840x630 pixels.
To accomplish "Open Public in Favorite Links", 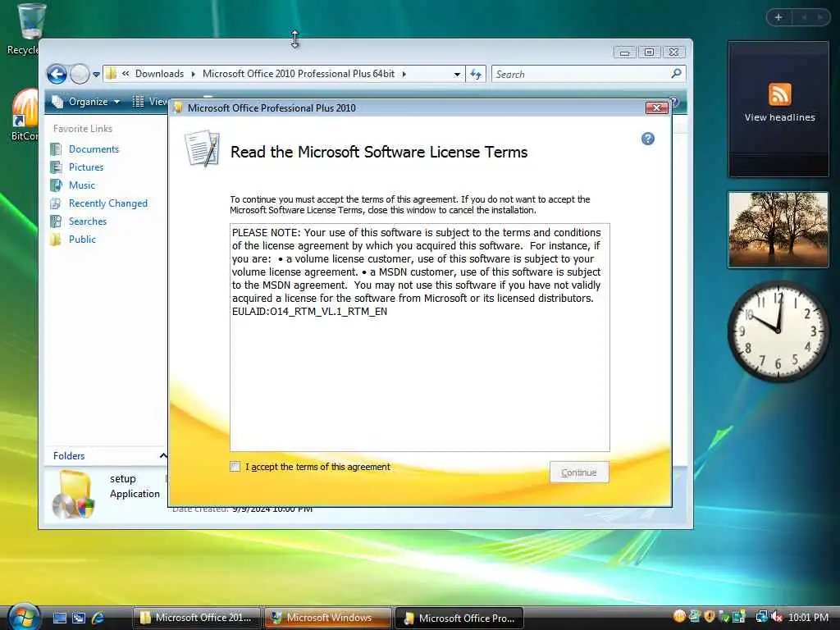I will coord(82,240).
